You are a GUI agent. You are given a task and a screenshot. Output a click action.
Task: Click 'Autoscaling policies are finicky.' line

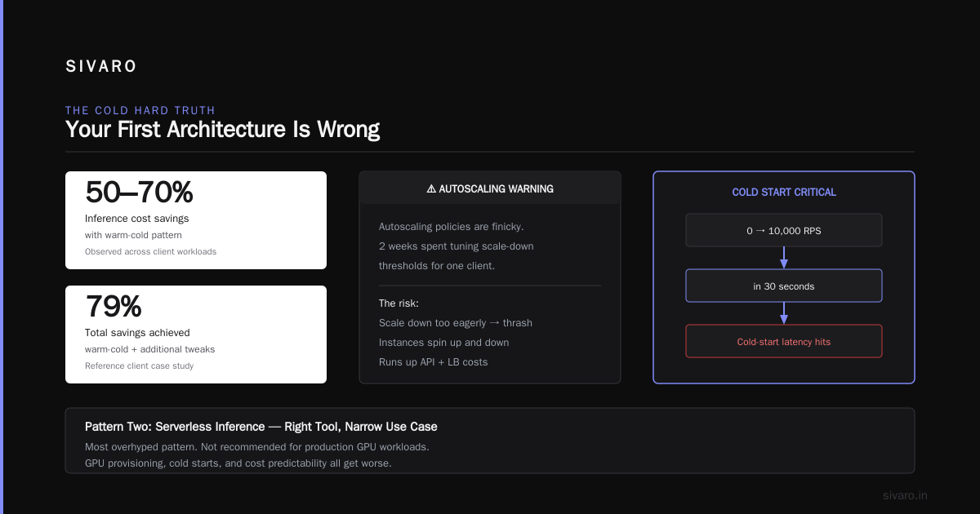(452, 227)
